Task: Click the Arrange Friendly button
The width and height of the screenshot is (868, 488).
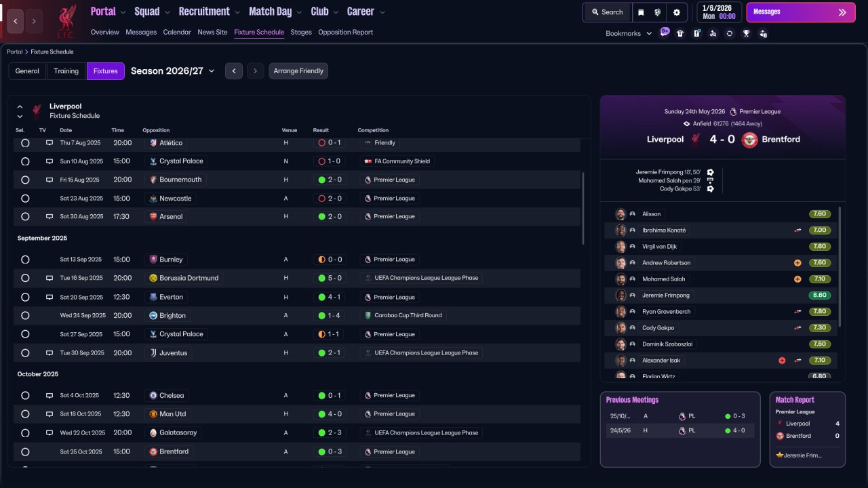Action: point(298,71)
